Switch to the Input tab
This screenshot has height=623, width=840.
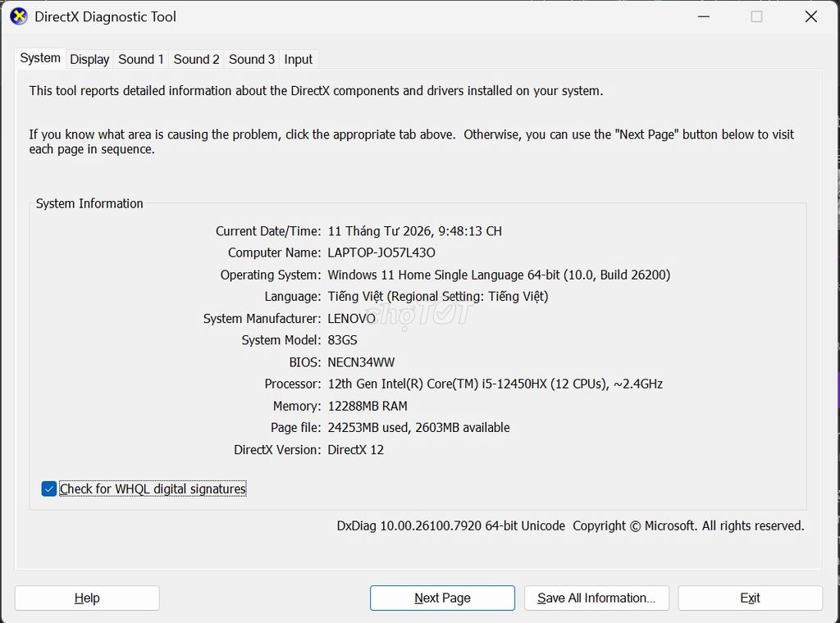(x=298, y=59)
